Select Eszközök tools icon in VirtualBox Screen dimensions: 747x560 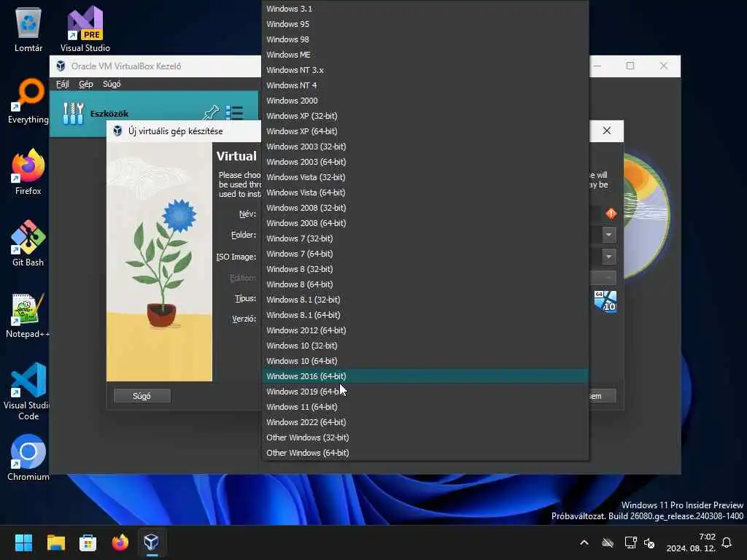[x=74, y=113]
